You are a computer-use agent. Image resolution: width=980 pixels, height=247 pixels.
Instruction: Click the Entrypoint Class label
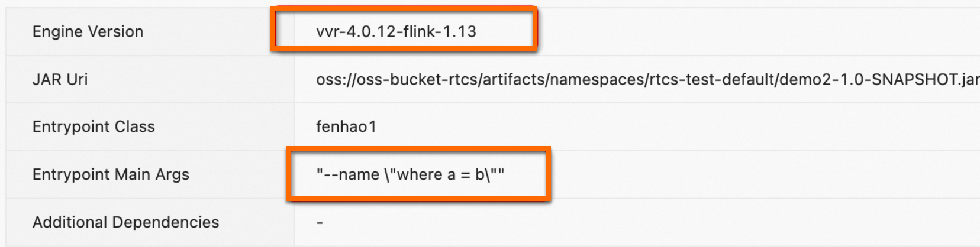(x=94, y=126)
